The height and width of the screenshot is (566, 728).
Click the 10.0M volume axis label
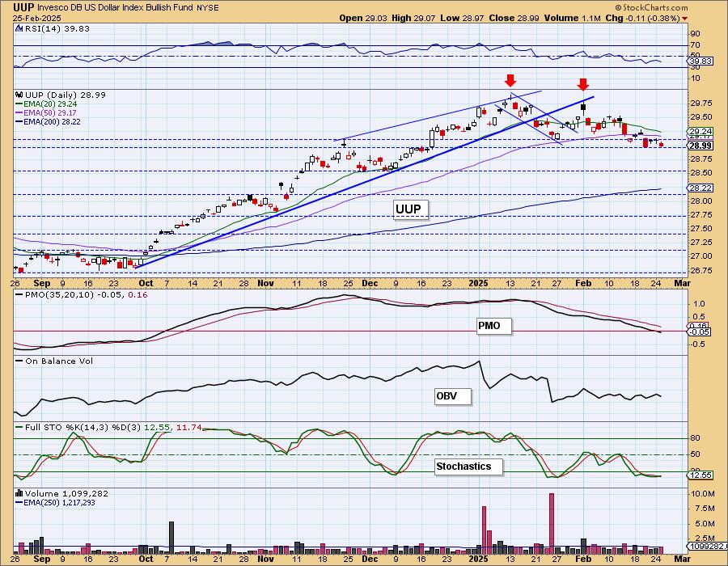coord(702,493)
